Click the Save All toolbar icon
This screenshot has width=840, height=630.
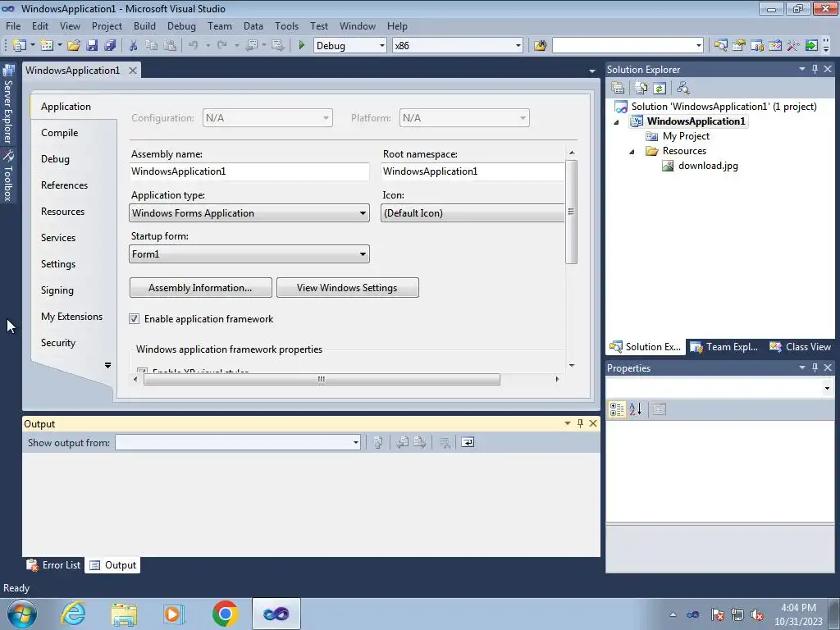click(x=111, y=46)
